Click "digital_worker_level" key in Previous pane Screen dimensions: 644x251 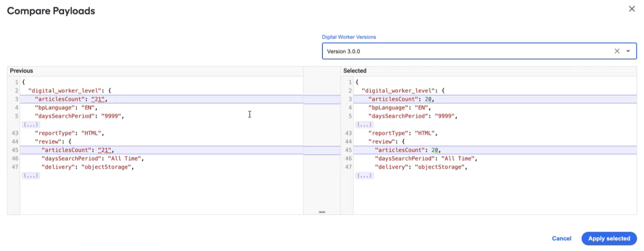pos(65,91)
